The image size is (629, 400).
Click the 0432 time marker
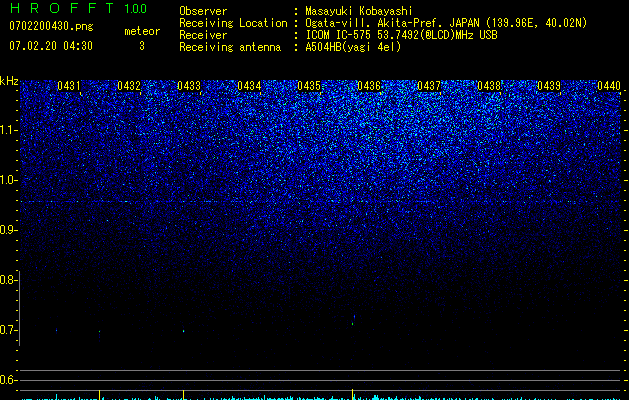click(x=129, y=86)
